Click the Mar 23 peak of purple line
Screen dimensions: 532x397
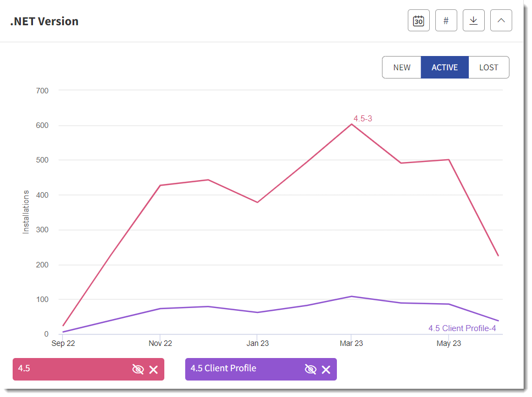click(x=352, y=297)
